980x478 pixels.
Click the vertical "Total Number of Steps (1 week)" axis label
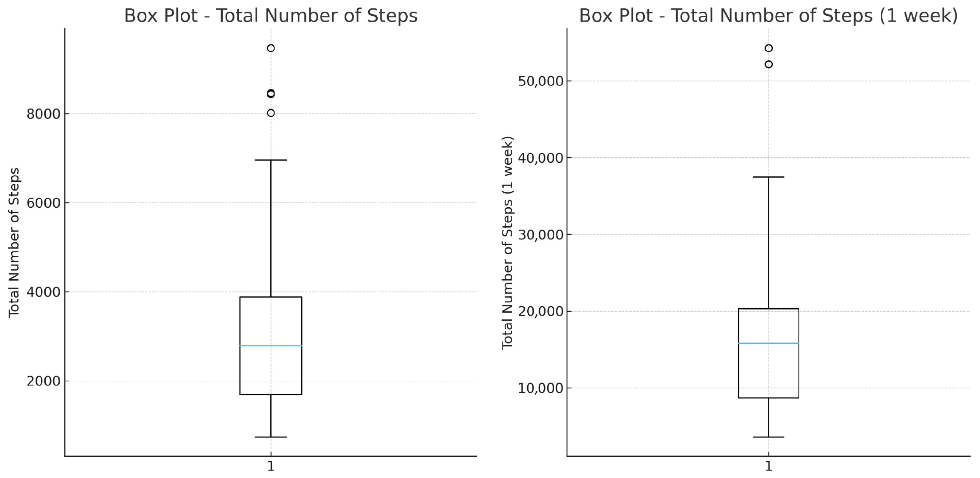[x=507, y=243]
